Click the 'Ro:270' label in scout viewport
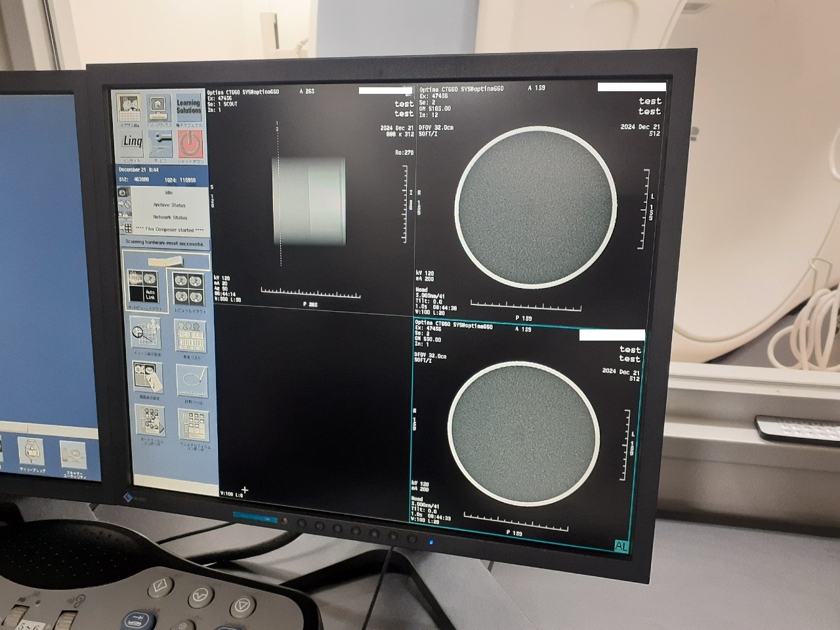 click(404, 152)
